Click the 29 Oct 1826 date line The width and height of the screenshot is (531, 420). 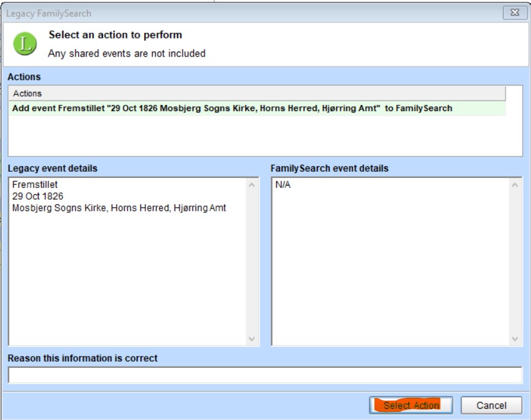(x=38, y=196)
